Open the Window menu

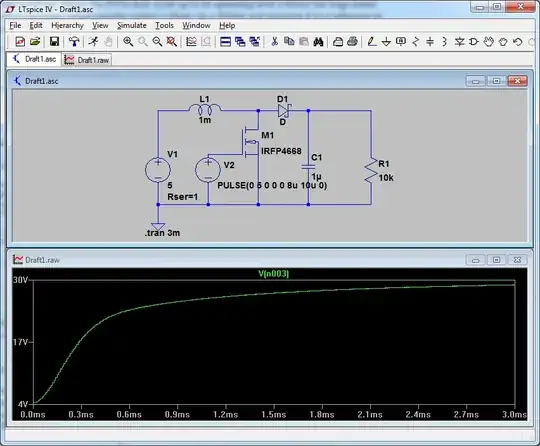(x=196, y=25)
